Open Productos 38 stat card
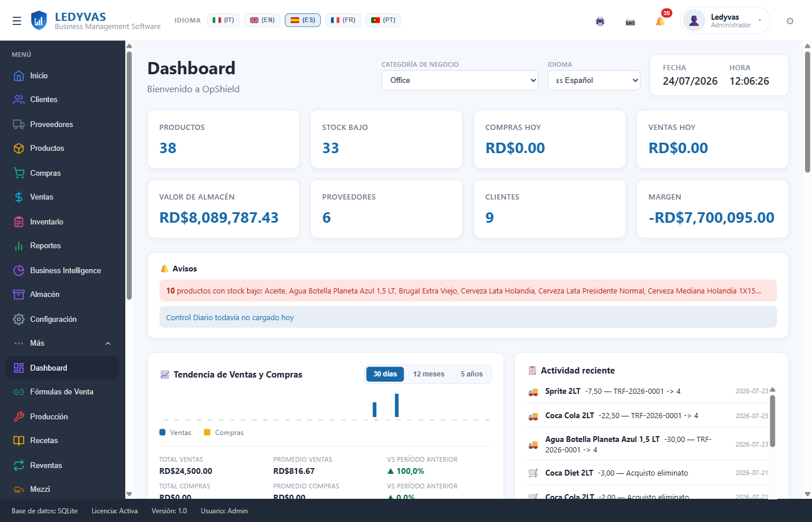Viewport: 812px width, 522px height. pos(223,139)
